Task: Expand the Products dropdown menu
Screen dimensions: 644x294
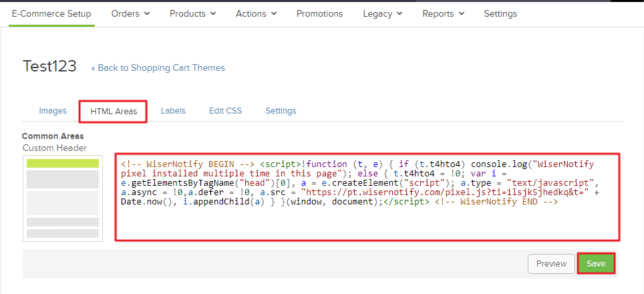Action: (192, 13)
